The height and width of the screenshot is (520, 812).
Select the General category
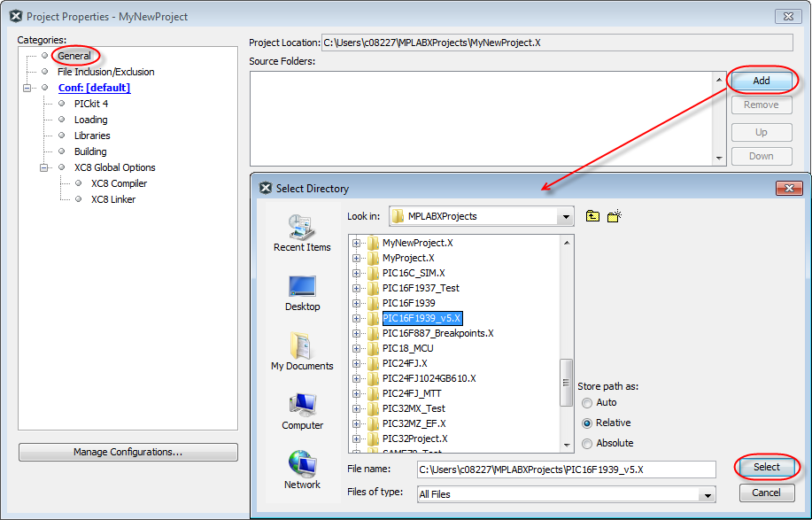74,56
